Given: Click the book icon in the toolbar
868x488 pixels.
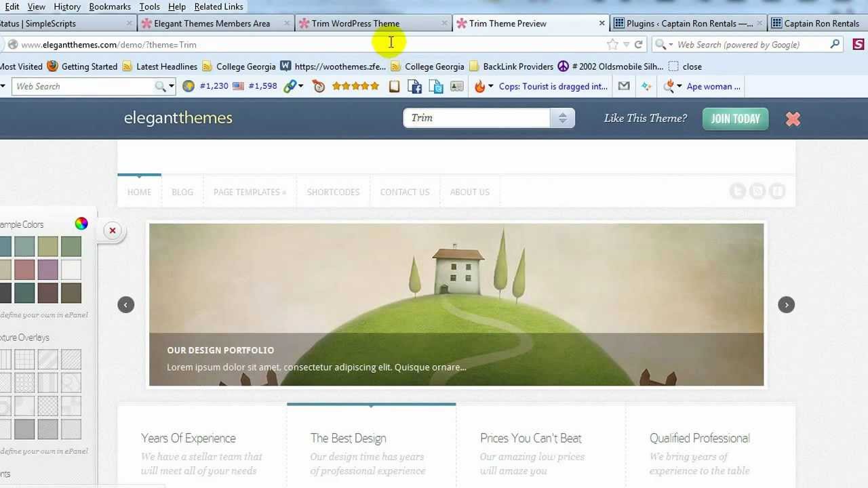Looking at the screenshot, I should pos(394,86).
